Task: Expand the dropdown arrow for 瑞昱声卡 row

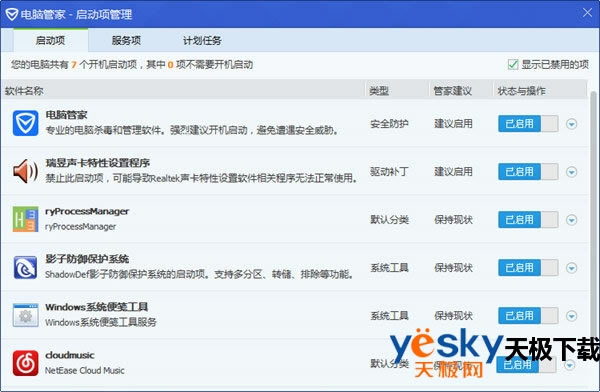Action: point(572,172)
